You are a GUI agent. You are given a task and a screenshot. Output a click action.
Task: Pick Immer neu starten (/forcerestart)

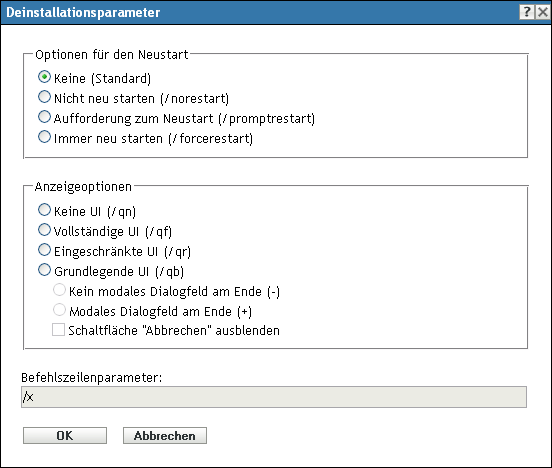point(44,137)
